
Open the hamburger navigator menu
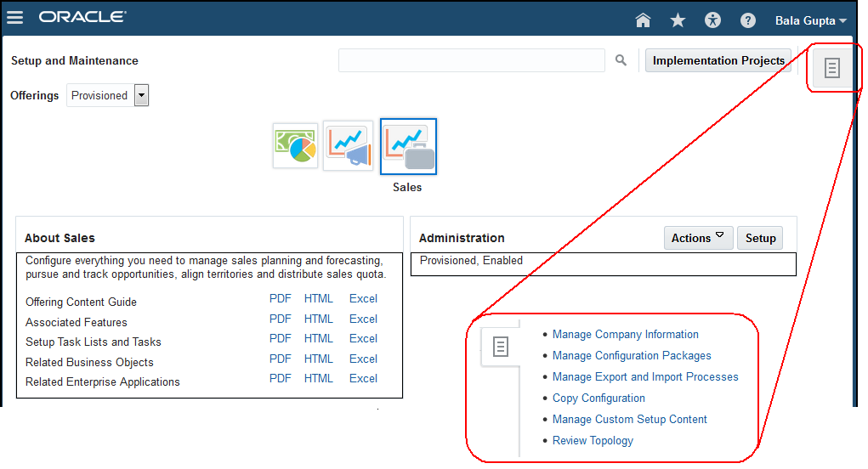coord(15,18)
